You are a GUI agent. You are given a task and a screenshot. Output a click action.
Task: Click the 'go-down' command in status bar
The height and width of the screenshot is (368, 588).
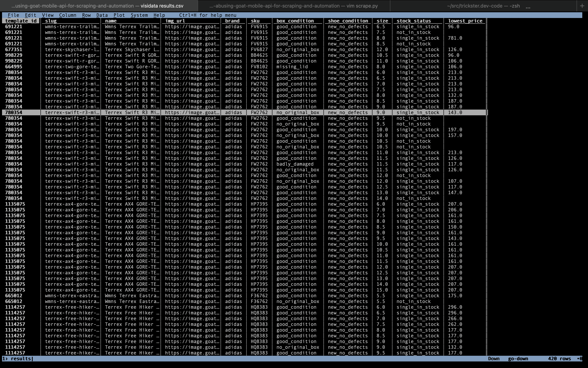[x=518, y=359]
